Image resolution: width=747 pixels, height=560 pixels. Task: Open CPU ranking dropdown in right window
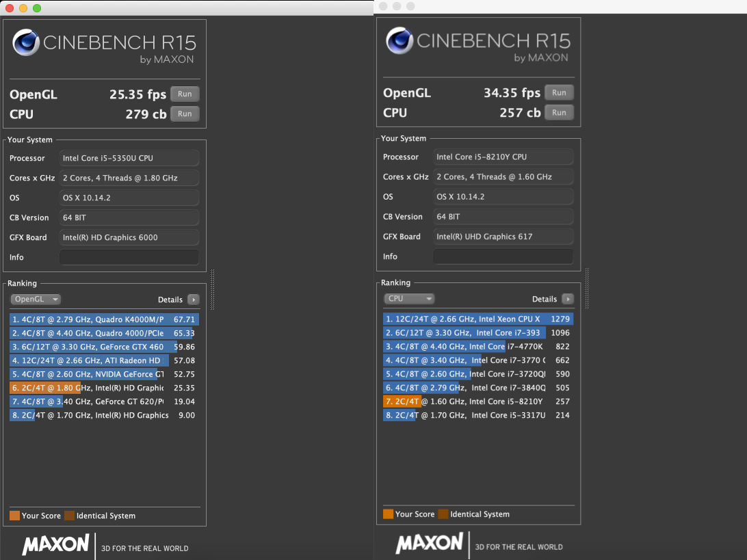tap(409, 299)
